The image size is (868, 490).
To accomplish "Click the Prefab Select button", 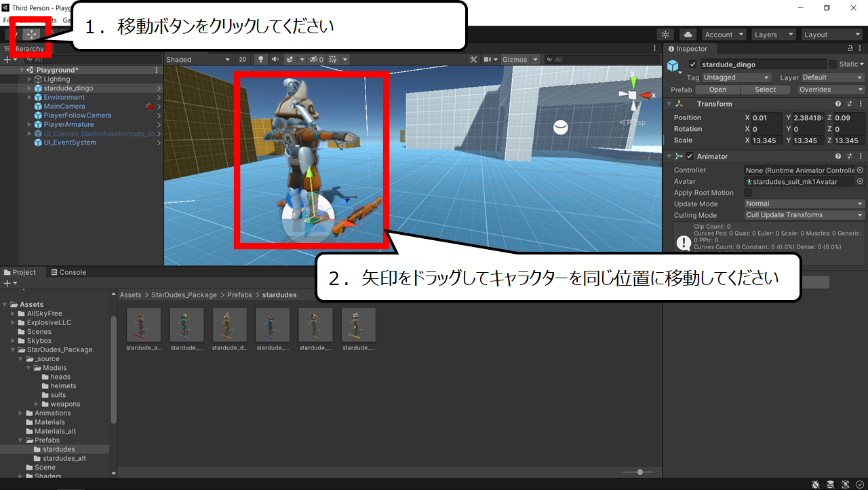I will [x=765, y=90].
